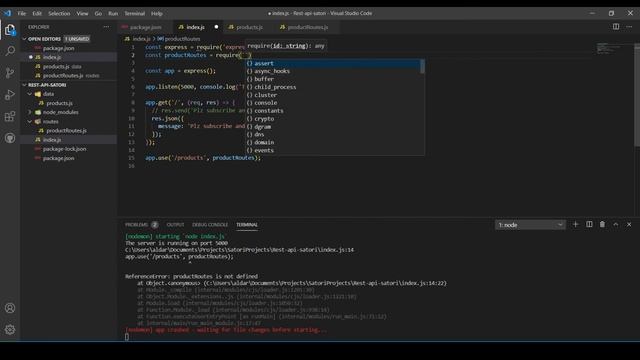This screenshot has width=640, height=360.
Task: Select productRoutes.js in Open Editors list
Action: point(69,76)
